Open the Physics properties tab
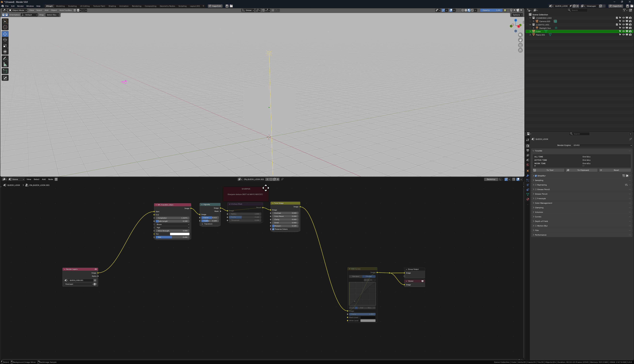The height and width of the screenshot is (364, 634). point(527,185)
